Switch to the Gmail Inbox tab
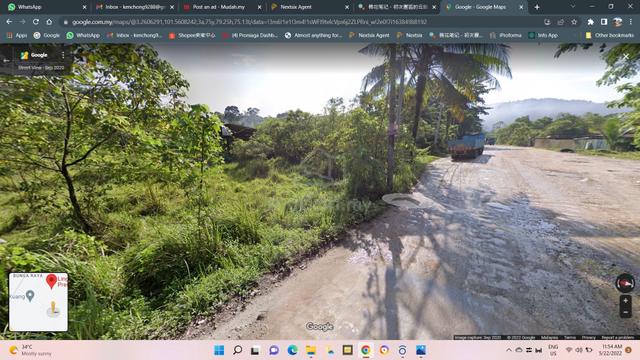 [135, 7]
